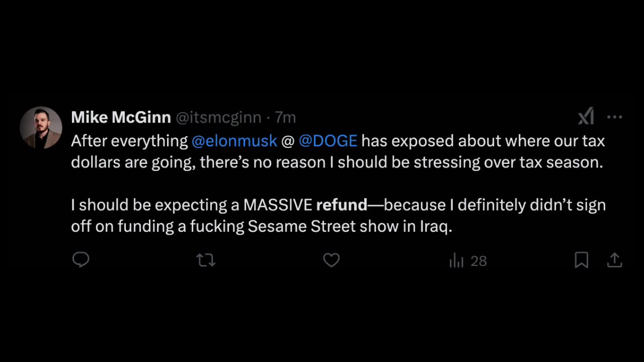Click the 28 views count

[x=478, y=261]
